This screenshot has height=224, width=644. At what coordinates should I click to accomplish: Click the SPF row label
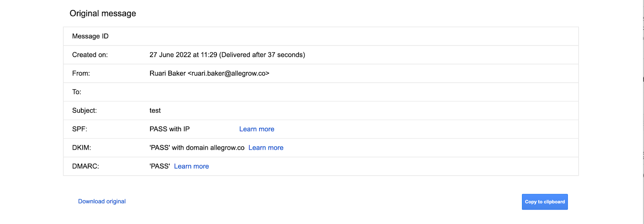point(80,129)
